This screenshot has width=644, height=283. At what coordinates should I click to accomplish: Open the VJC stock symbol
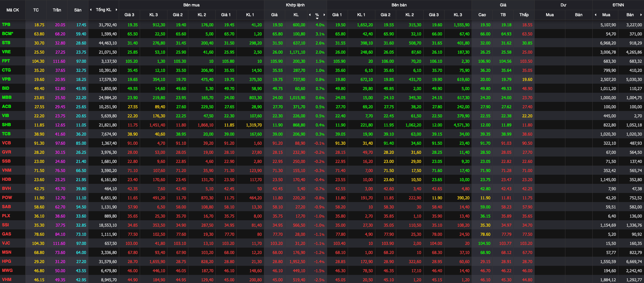pyautogui.click(x=6, y=243)
